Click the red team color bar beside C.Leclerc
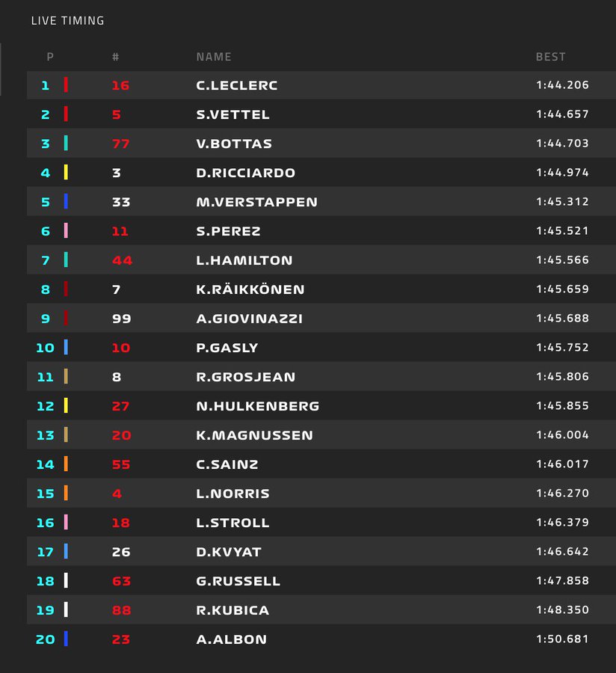This screenshot has width=616, height=673. (66, 85)
